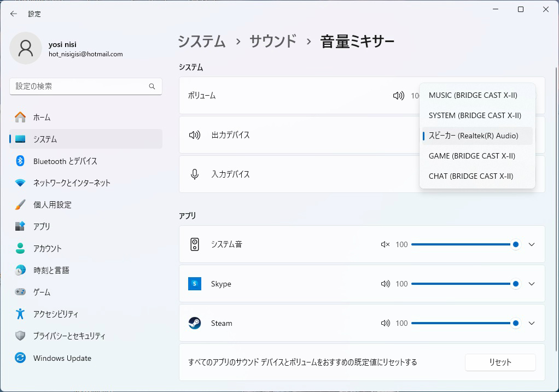The width and height of the screenshot is (559, 392).
Task: Click the 設定の検索 search field
Action: tap(79, 86)
